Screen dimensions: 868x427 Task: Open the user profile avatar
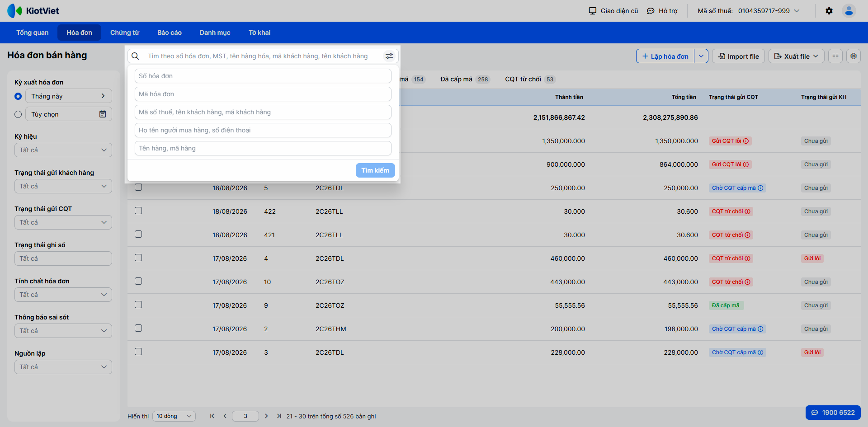(849, 11)
